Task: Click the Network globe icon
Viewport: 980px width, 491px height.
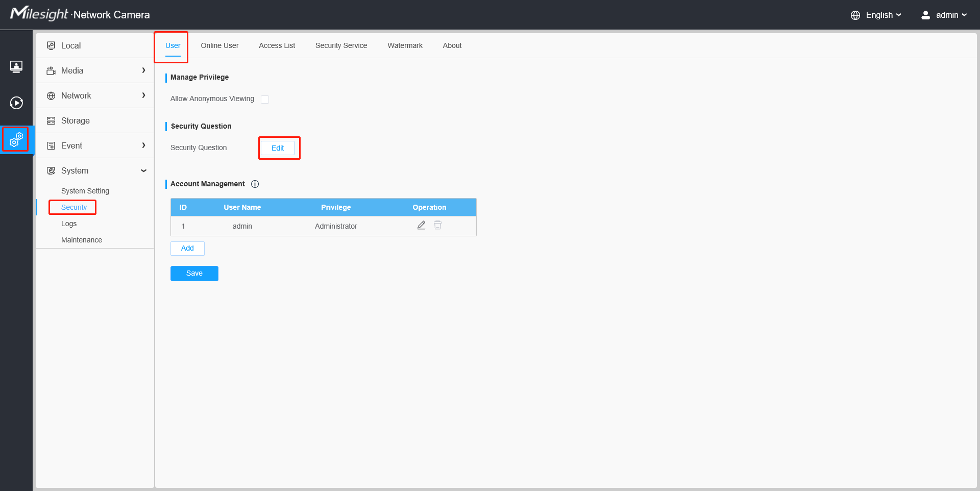Action: [51, 95]
